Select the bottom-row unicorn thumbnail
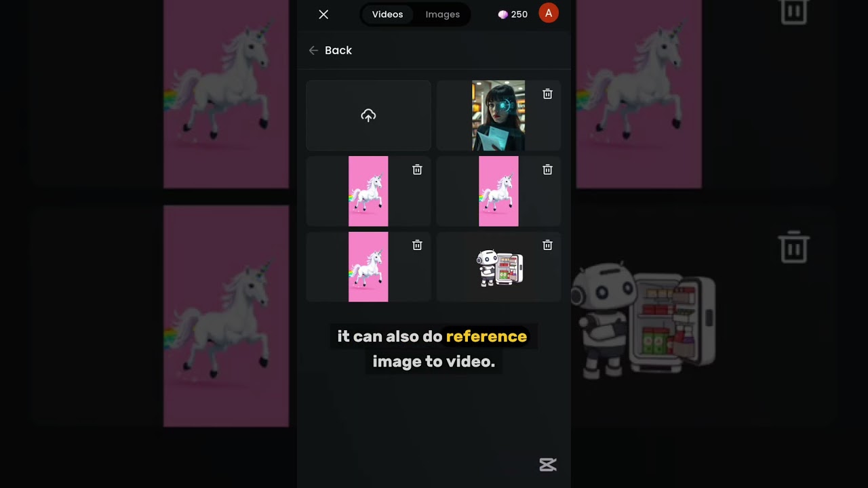Image resolution: width=868 pixels, height=488 pixels. coord(368,267)
